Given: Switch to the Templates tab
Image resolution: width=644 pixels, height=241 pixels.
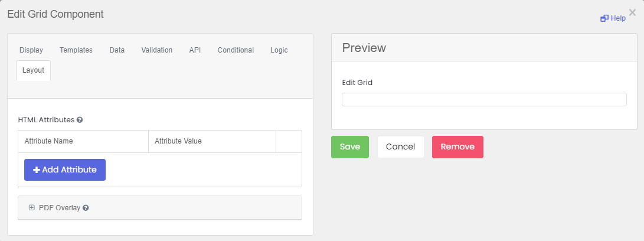Looking at the screenshot, I should [76, 50].
